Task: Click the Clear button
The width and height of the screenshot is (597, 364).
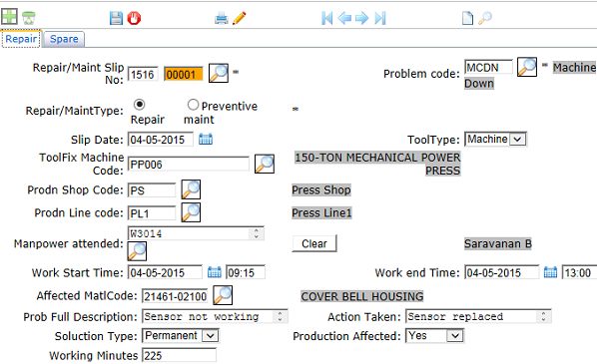Action: [314, 243]
